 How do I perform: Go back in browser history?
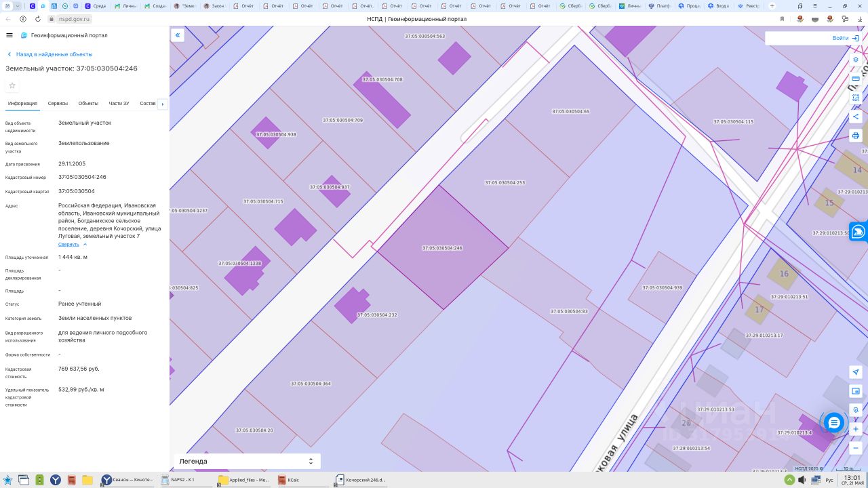9,19
